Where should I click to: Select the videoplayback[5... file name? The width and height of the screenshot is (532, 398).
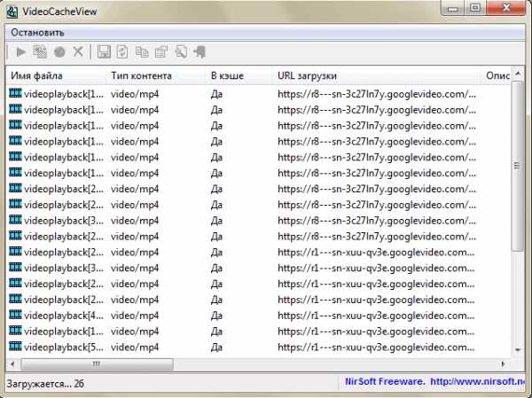click(64, 347)
